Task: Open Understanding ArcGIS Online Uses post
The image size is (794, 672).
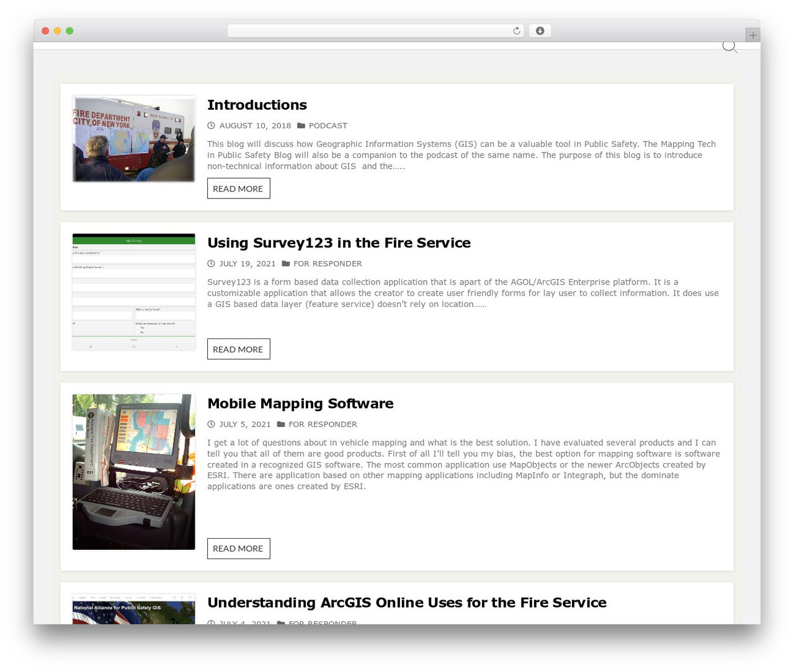Action: click(407, 603)
